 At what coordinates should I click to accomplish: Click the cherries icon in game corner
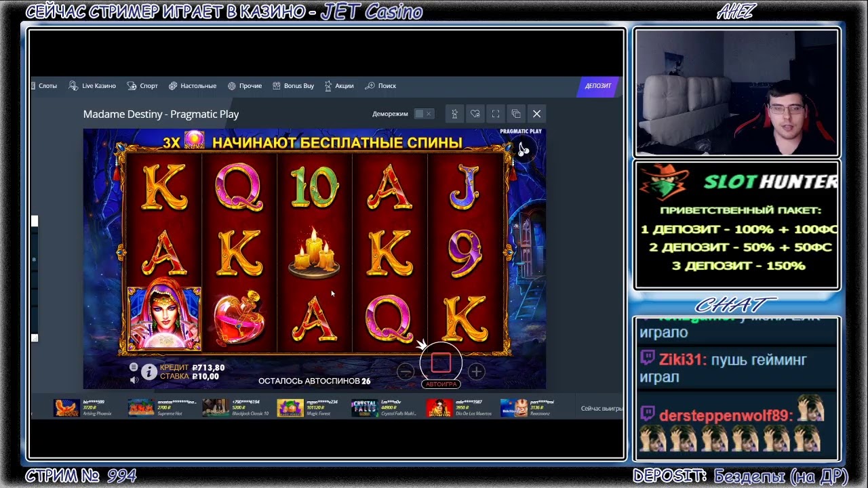[x=524, y=149]
